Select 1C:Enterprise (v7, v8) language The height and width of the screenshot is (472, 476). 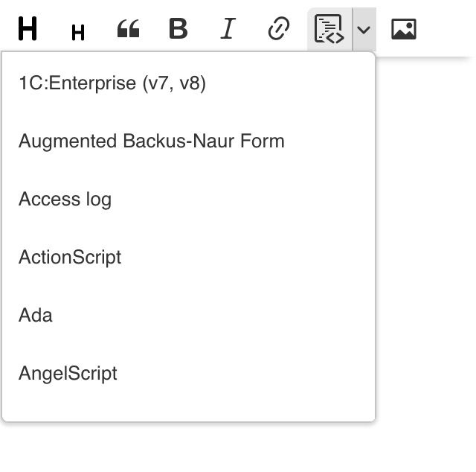(112, 83)
